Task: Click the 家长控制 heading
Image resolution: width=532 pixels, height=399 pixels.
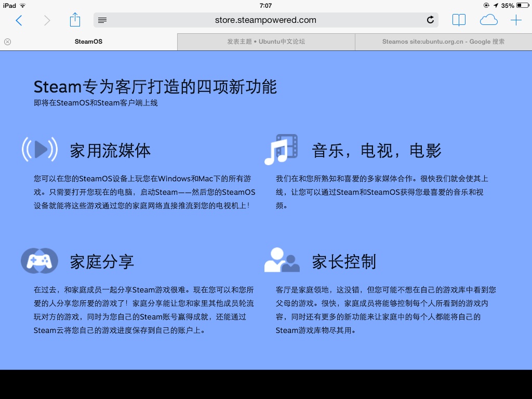Action: pyautogui.click(x=344, y=262)
